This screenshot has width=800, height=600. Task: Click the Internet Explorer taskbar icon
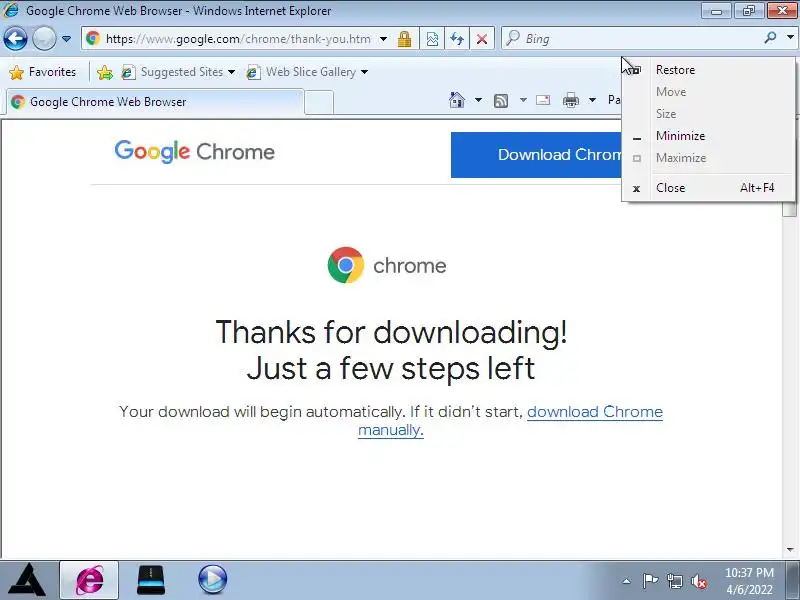89,580
